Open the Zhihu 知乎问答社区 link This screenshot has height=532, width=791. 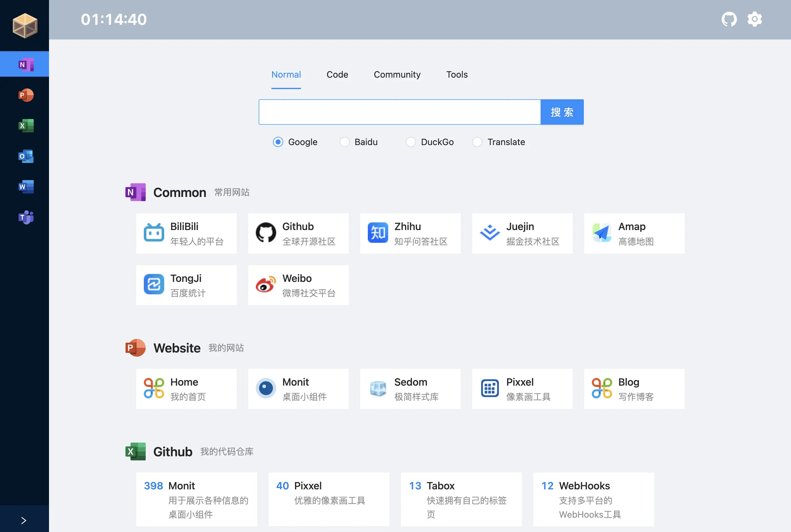pos(410,234)
